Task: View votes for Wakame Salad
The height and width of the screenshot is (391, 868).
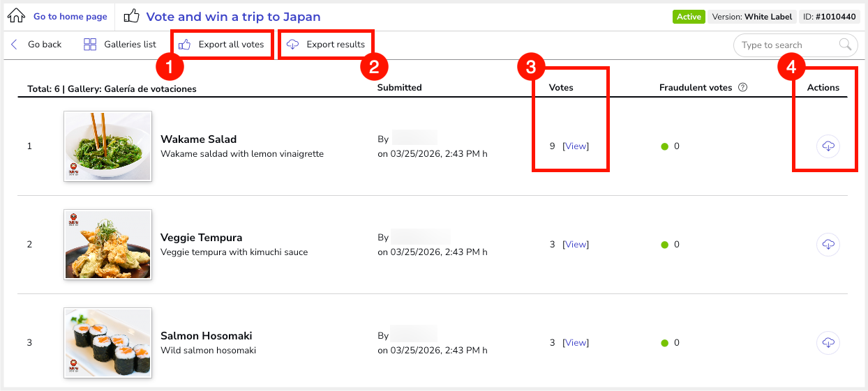Action: pos(576,146)
